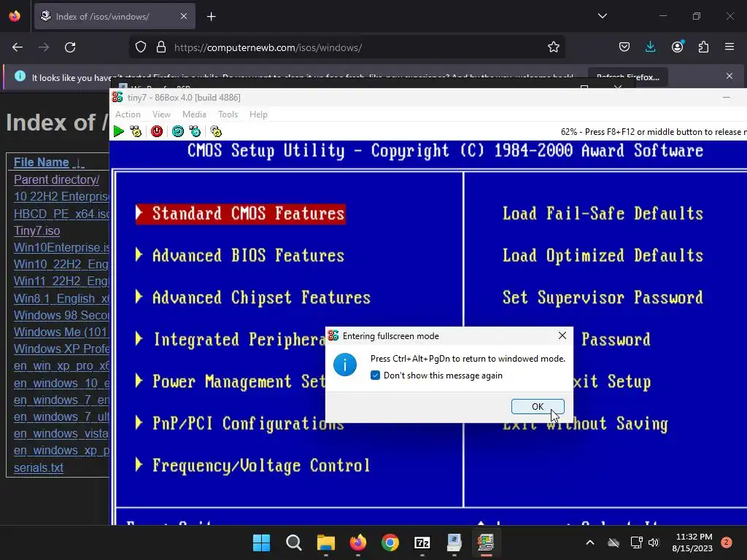Open Windows Search from the taskbar
This screenshot has height=560, width=747.
pyautogui.click(x=294, y=542)
